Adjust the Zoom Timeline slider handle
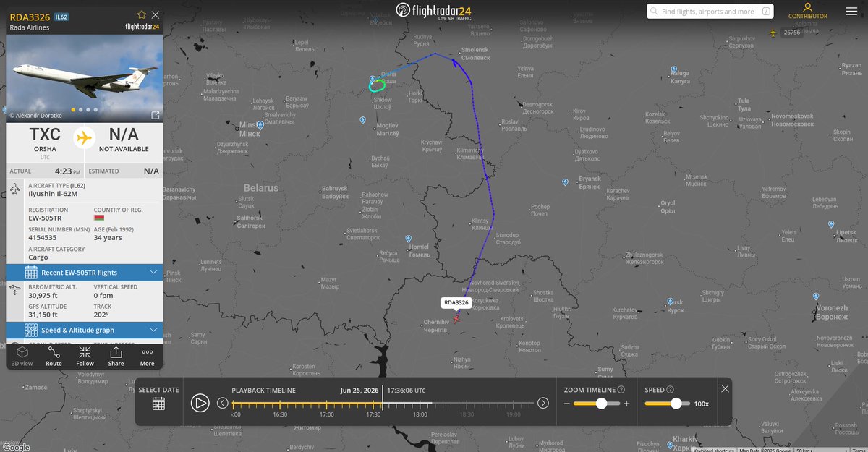This screenshot has height=452, width=868. [x=601, y=404]
